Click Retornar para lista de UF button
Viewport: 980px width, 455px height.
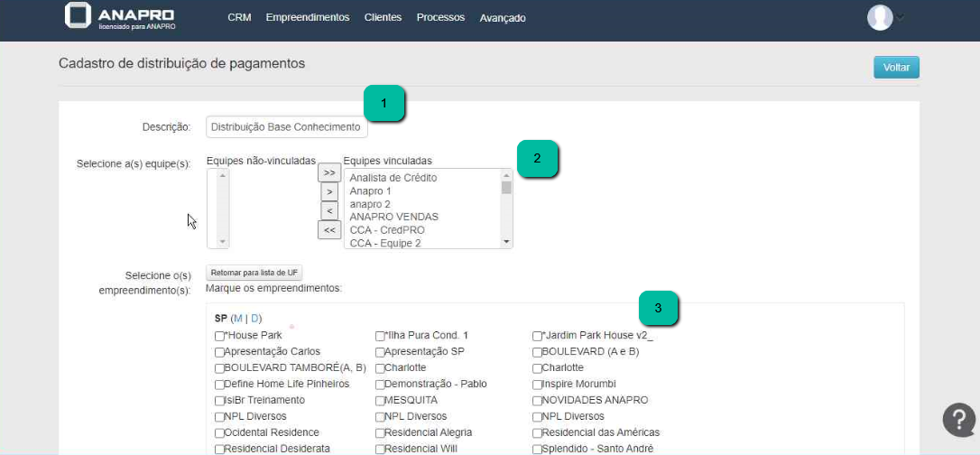[x=254, y=272]
